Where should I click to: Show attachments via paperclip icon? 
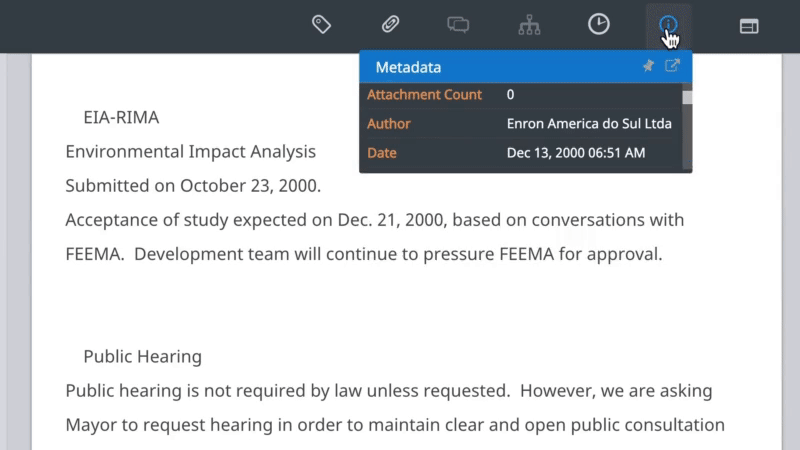[390, 24]
